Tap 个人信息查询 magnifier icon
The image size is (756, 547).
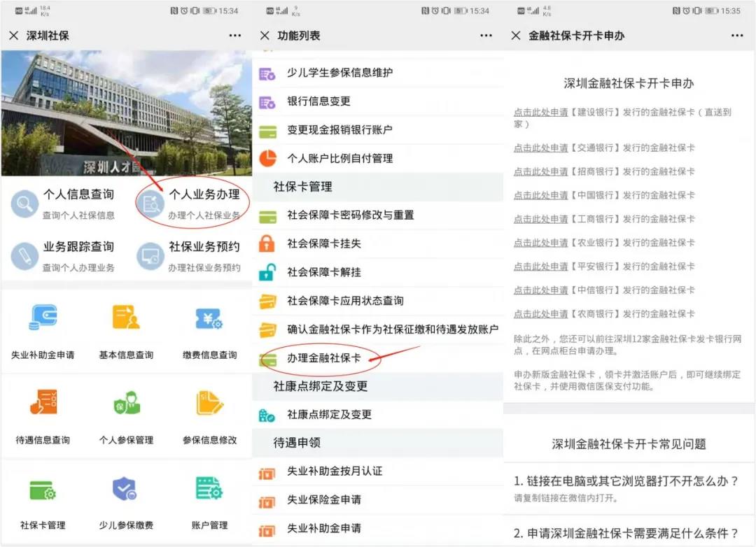pyautogui.click(x=24, y=204)
